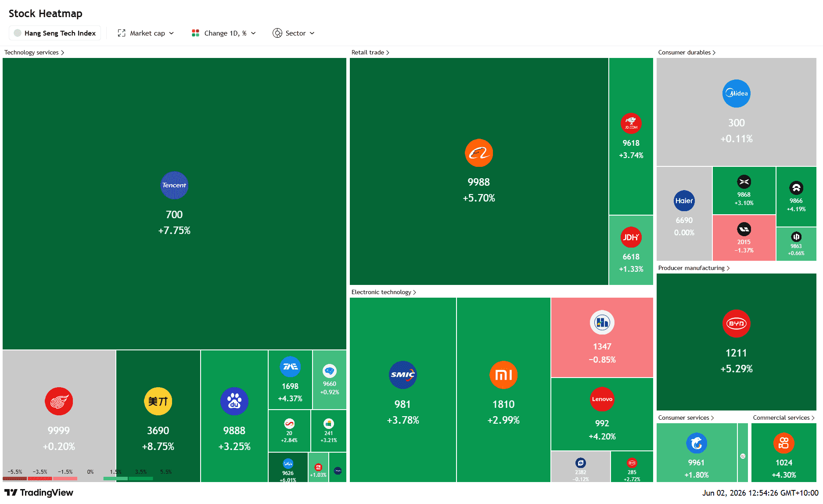Open the Change 1D, % color dropdown

click(x=224, y=33)
